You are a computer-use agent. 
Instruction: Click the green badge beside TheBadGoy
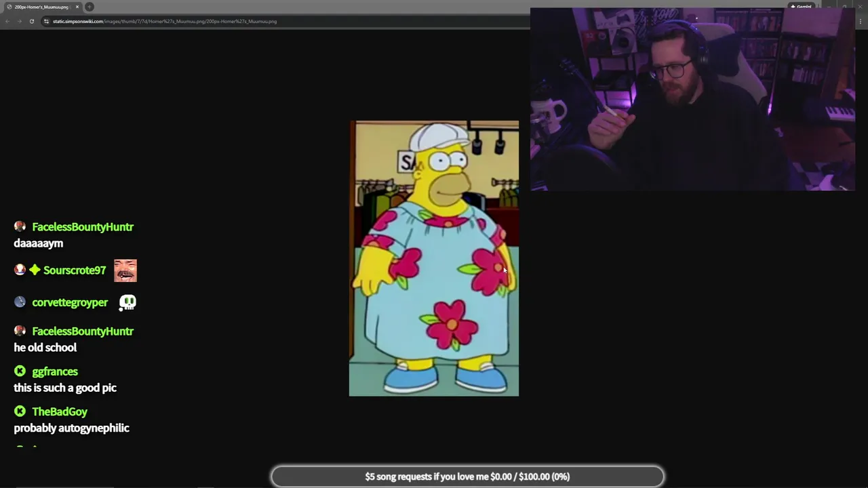pyautogui.click(x=20, y=411)
